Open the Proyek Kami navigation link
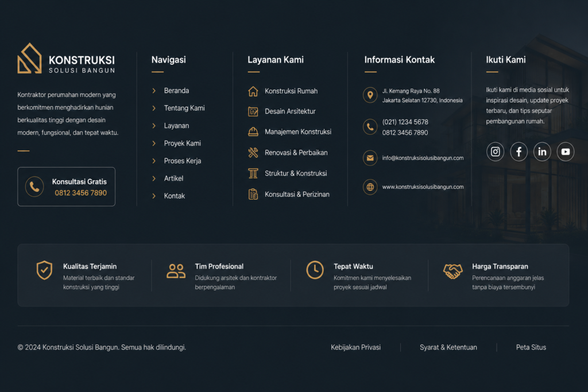The width and height of the screenshot is (588, 392). [x=182, y=143]
